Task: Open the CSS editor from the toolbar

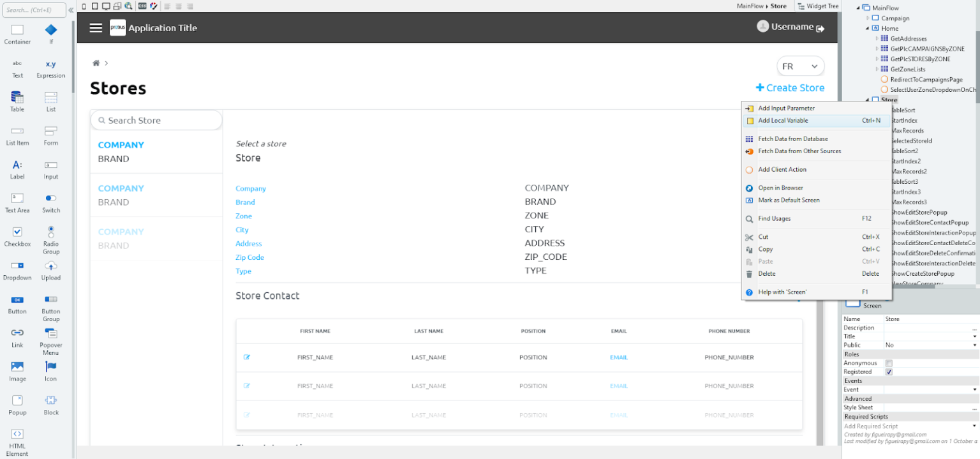Action: coord(142,6)
